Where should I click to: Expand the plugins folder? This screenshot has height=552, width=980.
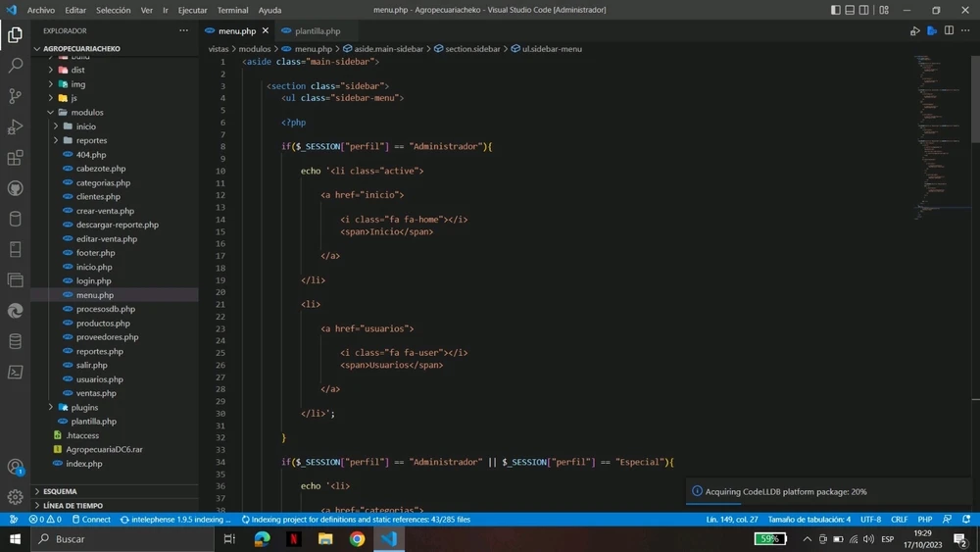(x=84, y=407)
